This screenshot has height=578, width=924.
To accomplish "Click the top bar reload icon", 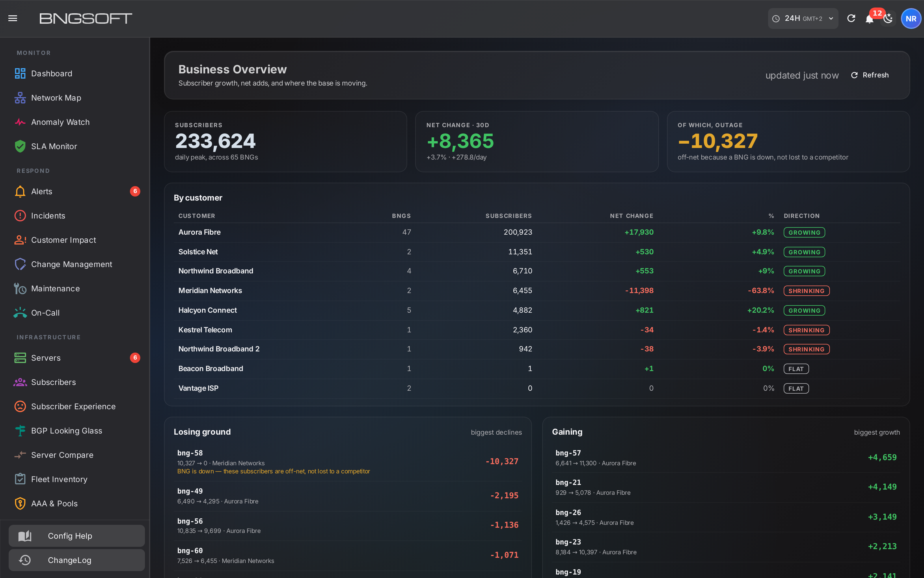I will (851, 18).
